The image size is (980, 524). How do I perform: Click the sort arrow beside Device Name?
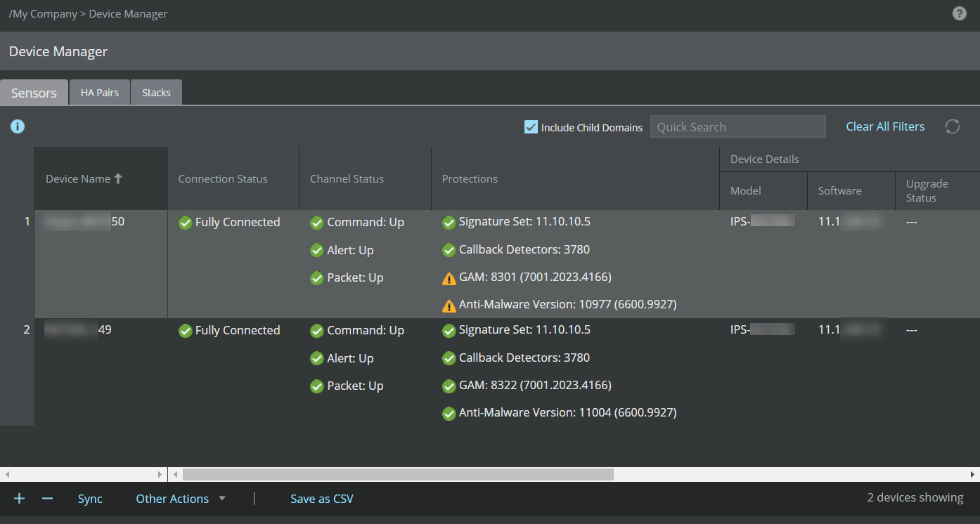tap(118, 178)
